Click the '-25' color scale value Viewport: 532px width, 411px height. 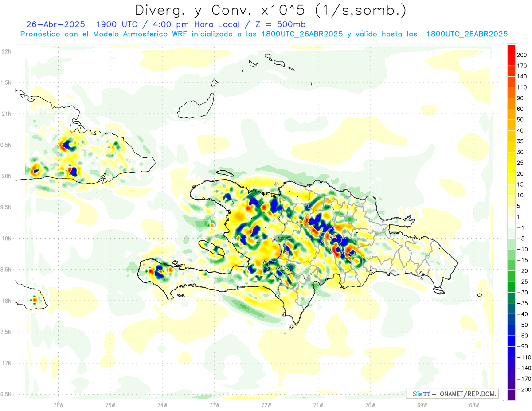[522, 282]
